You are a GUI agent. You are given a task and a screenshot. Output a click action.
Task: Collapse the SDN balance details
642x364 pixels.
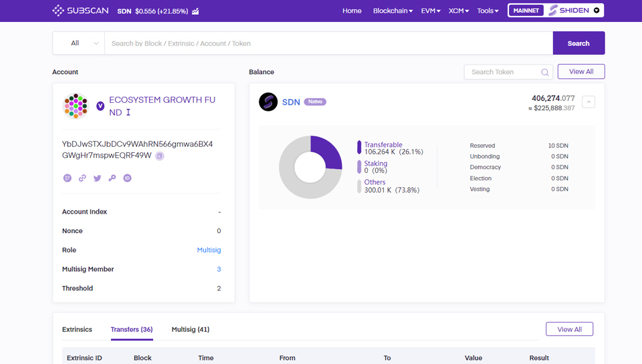coord(588,102)
